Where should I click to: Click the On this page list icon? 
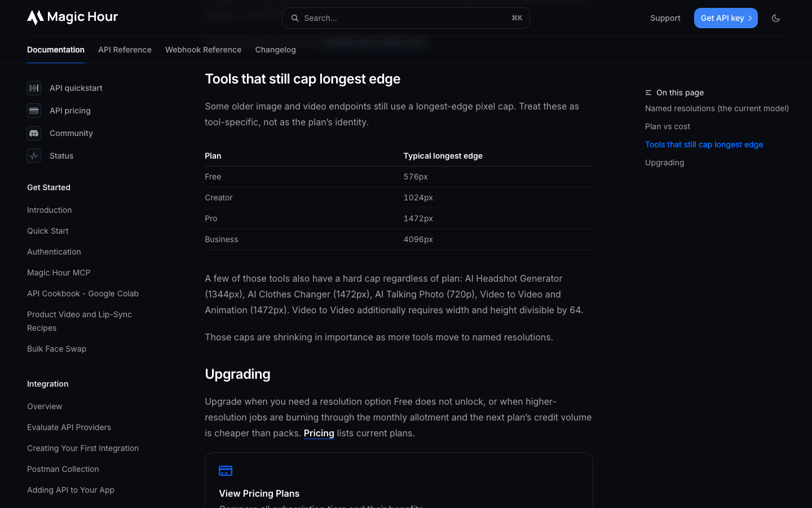pyautogui.click(x=648, y=93)
